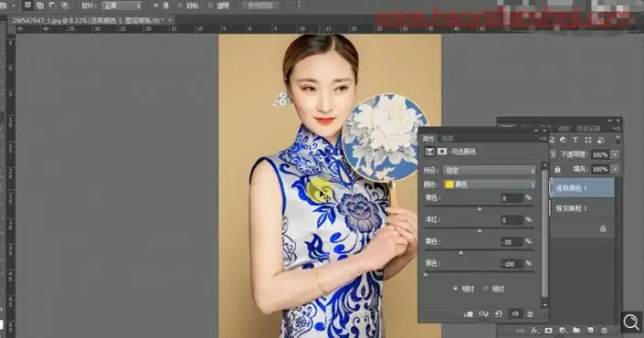The width and height of the screenshot is (644, 338).
Task: Open the Patch mode dropdown showing 正常
Action: 121,5
